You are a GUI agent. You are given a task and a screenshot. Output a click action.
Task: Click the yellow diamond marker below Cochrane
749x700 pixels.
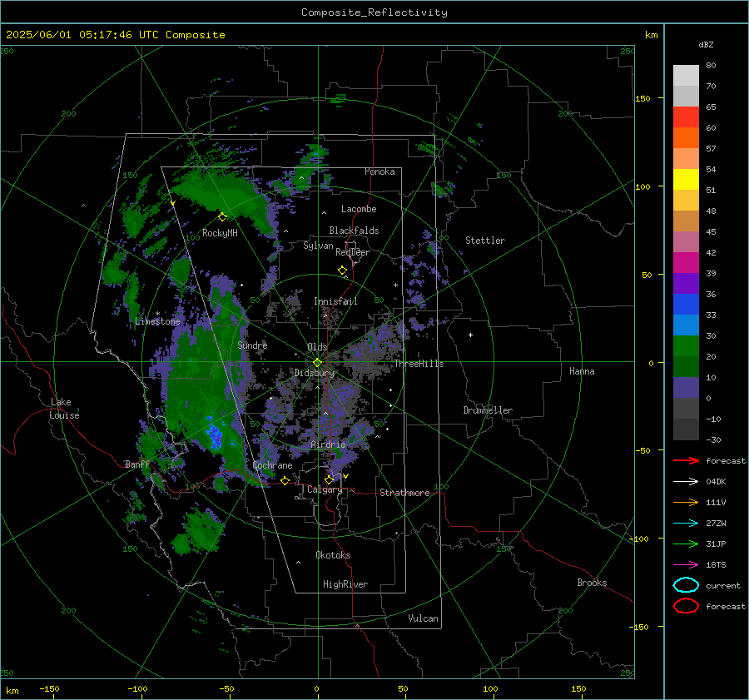(285, 480)
